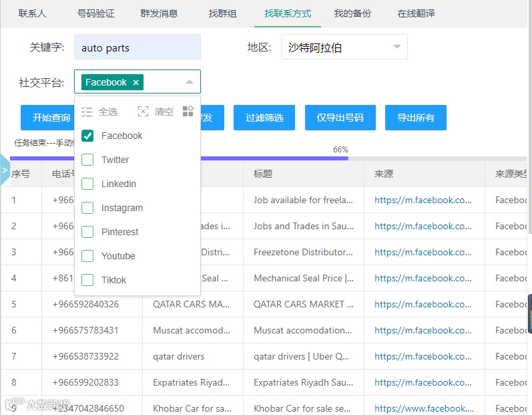Viewport: 532px width, 415px height.
Task: Open www.facebook link for Khobar Car row
Action: pyautogui.click(x=424, y=408)
